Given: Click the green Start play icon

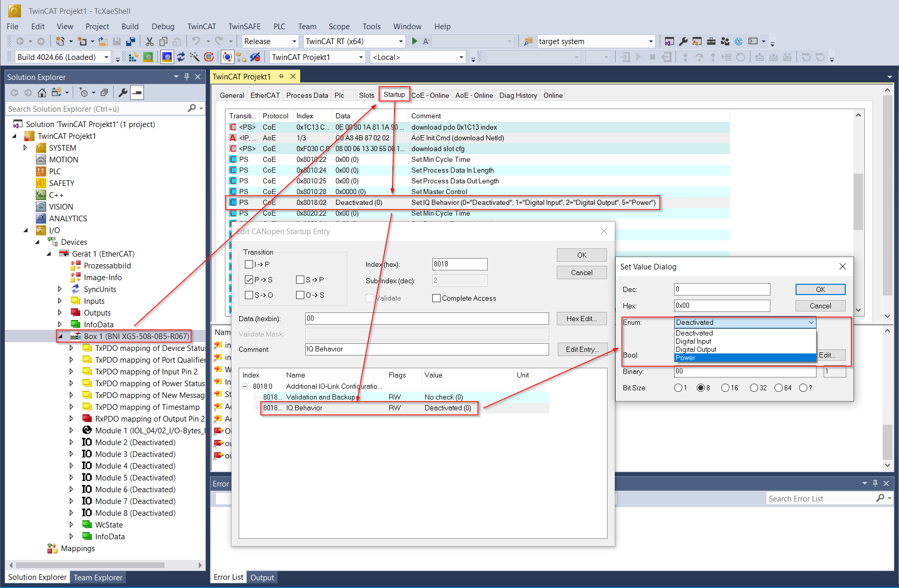Looking at the screenshot, I should pyautogui.click(x=414, y=41).
